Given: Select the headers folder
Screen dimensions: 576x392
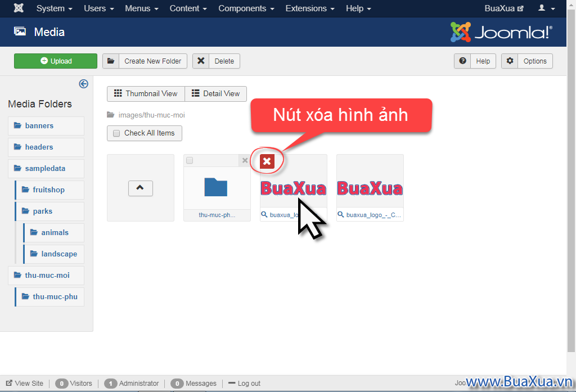Looking at the screenshot, I should coord(46,147).
